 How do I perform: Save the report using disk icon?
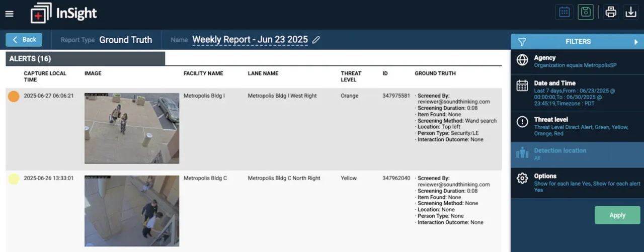point(585,12)
